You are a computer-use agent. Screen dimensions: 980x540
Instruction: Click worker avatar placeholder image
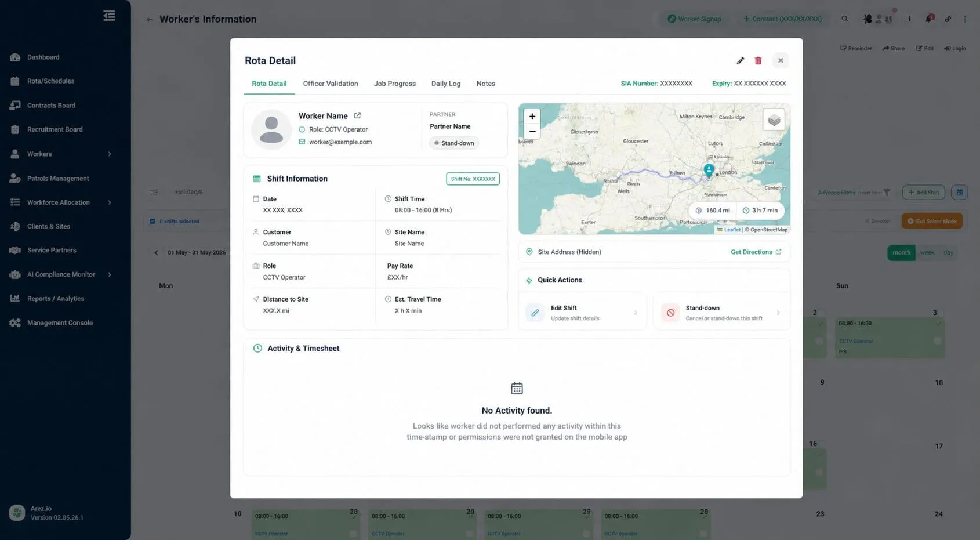(x=271, y=129)
